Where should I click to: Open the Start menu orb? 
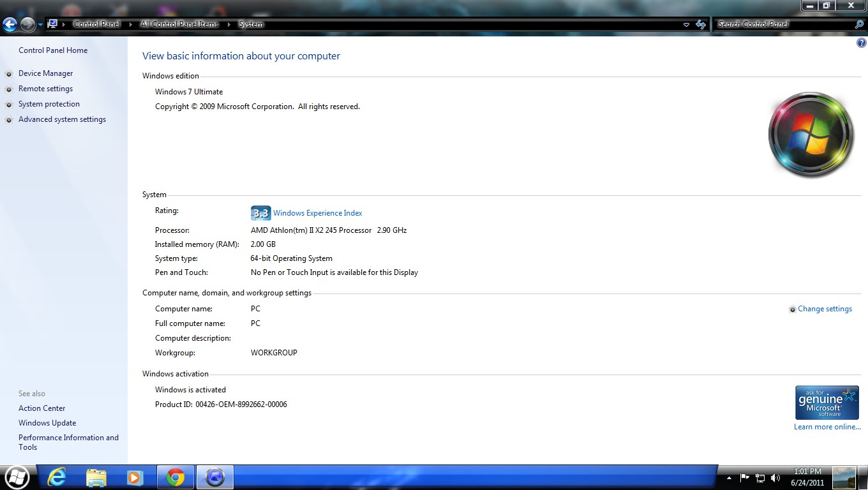pos(17,477)
